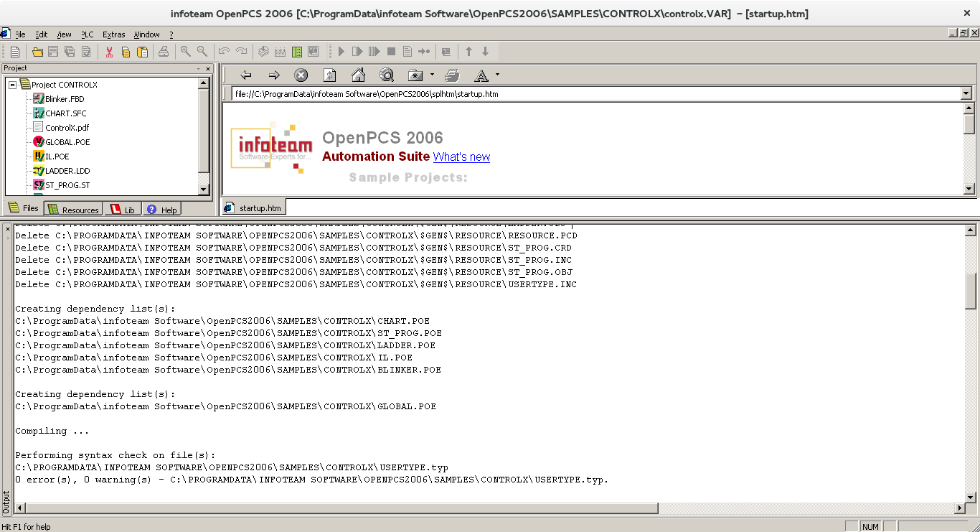Click the Build active resource icon
This screenshot has height=532, width=980.
tap(263, 52)
